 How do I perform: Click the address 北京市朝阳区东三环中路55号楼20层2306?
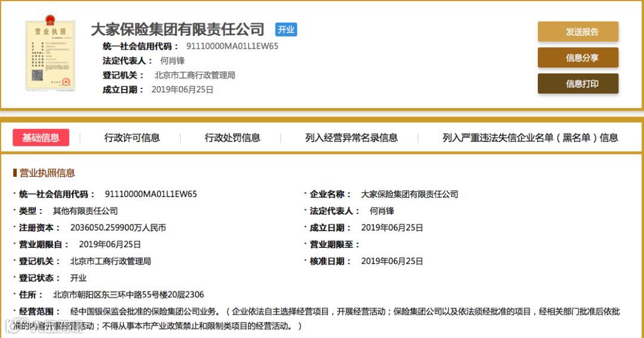[129, 295]
